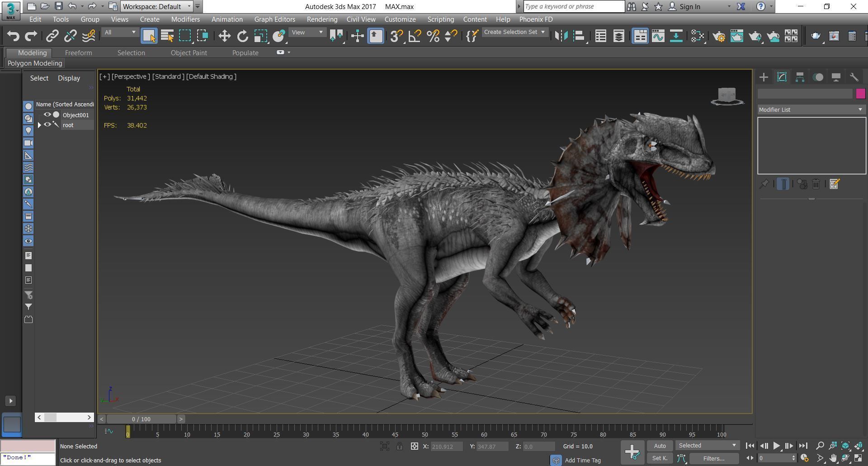Image resolution: width=868 pixels, height=466 pixels.
Task: Click Sign In link
Action: (689, 6)
